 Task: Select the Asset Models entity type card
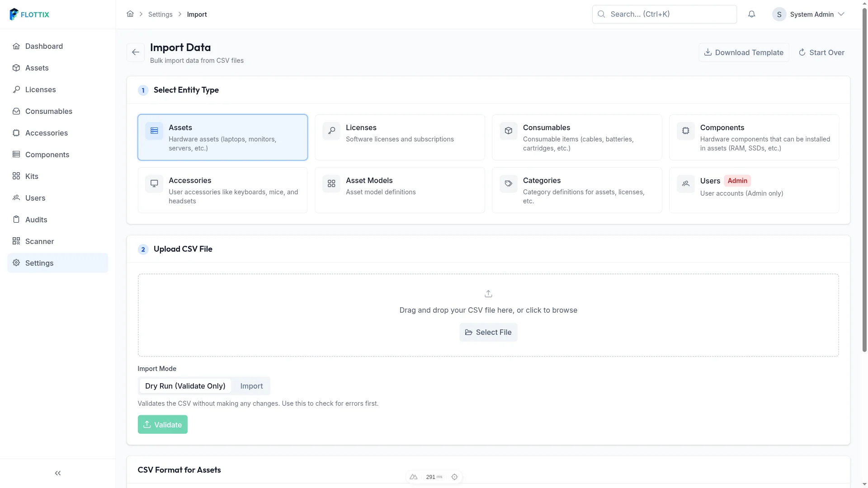point(400,190)
